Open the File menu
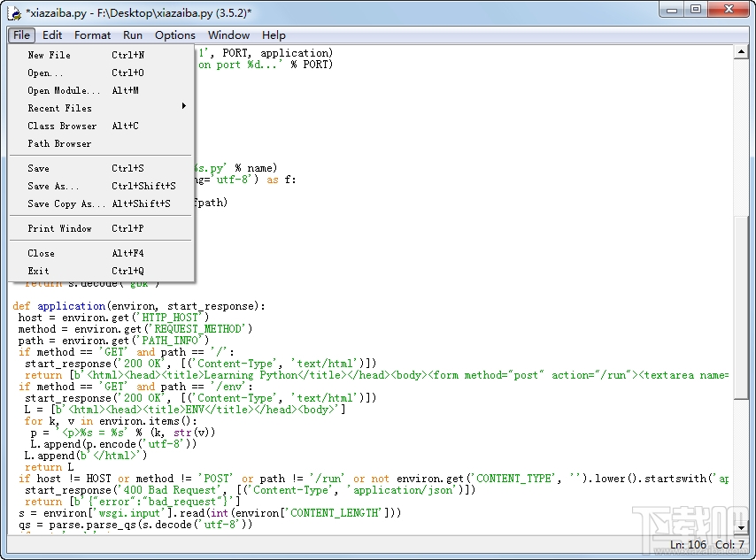 [21, 35]
